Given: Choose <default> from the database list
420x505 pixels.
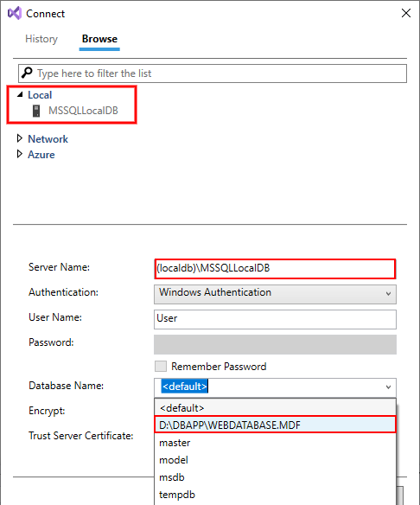Looking at the screenshot, I should 275,408.
